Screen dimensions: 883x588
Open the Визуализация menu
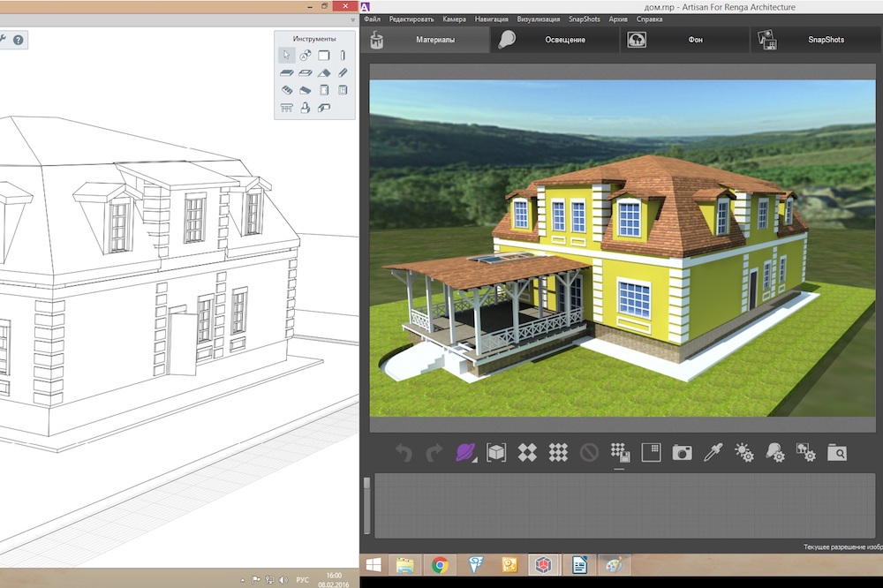(x=539, y=19)
